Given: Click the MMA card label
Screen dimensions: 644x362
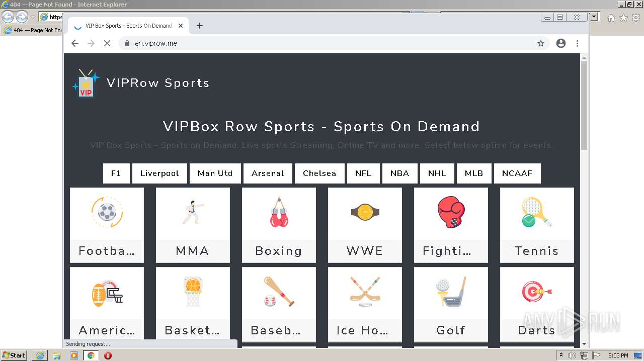Looking at the screenshot, I should tap(193, 251).
